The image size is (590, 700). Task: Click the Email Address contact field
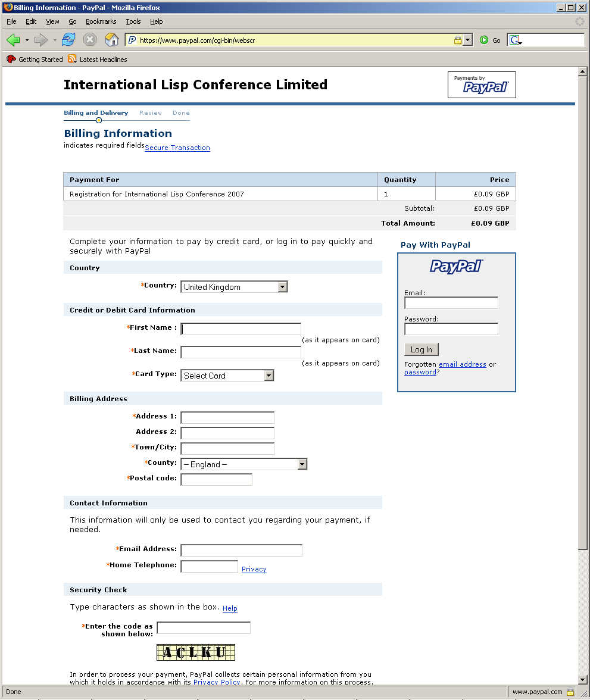click(241, 551)
